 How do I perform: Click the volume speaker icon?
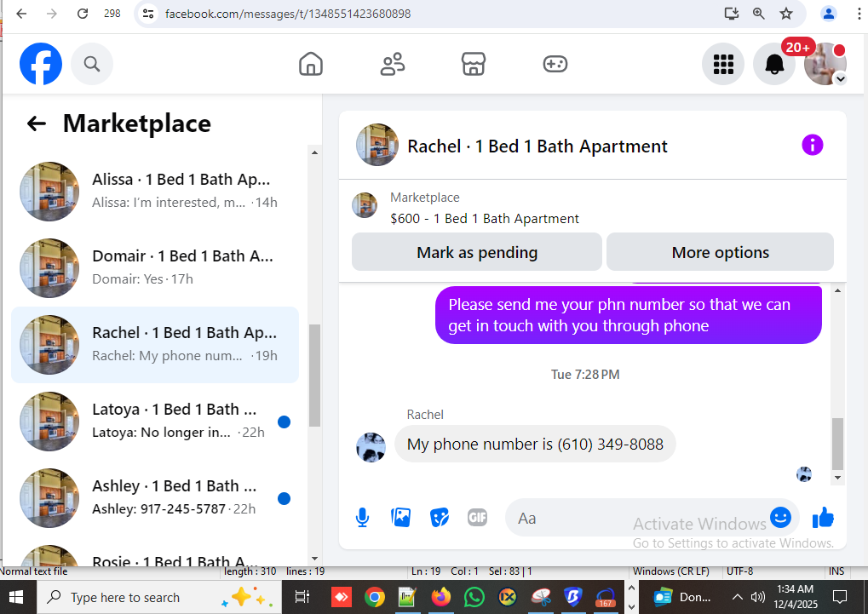pos(757,597)
